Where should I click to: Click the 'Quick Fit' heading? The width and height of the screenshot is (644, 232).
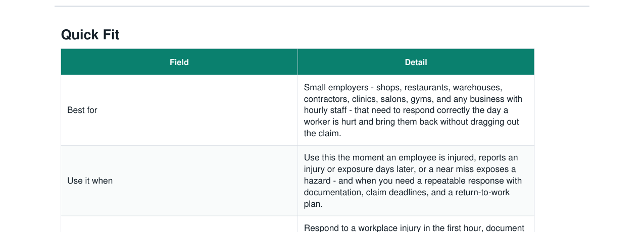[x=90, y=35]
